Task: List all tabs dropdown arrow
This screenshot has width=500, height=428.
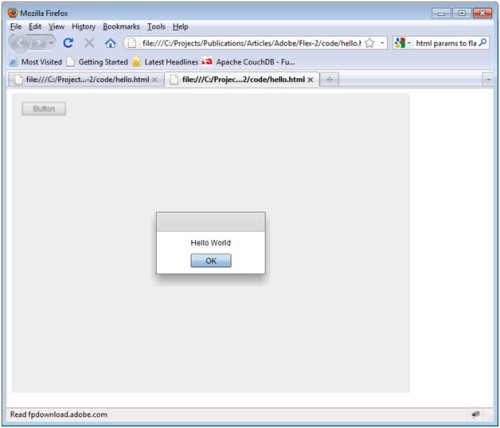Action: pos(488,80)
